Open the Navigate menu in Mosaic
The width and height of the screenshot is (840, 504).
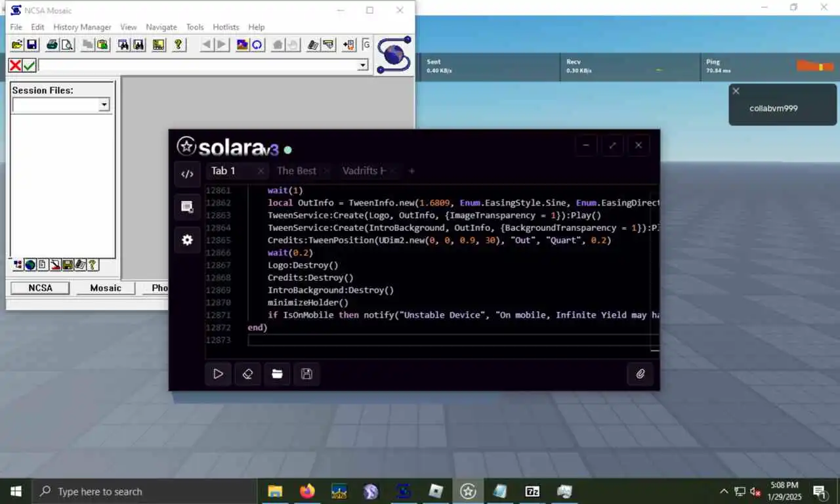[x=161, y=27]
